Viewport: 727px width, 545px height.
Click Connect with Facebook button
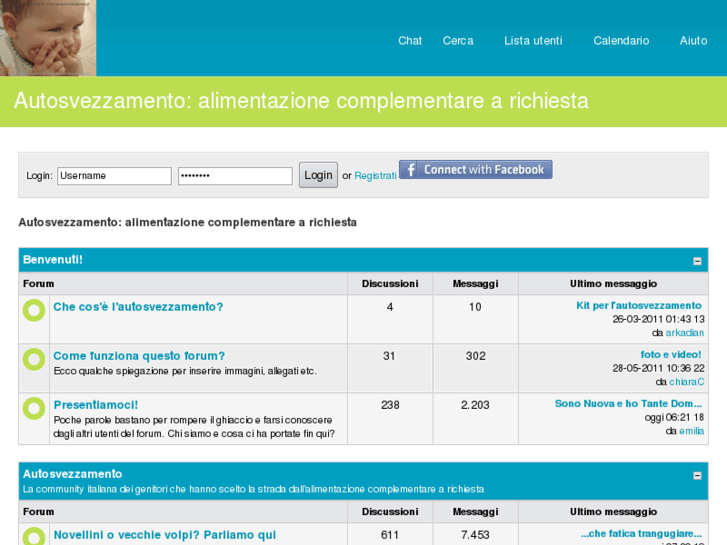[475, 170]
